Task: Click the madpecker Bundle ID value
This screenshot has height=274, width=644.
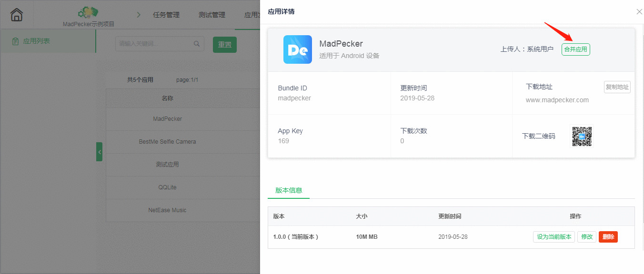Action: (x=294, y=98)
